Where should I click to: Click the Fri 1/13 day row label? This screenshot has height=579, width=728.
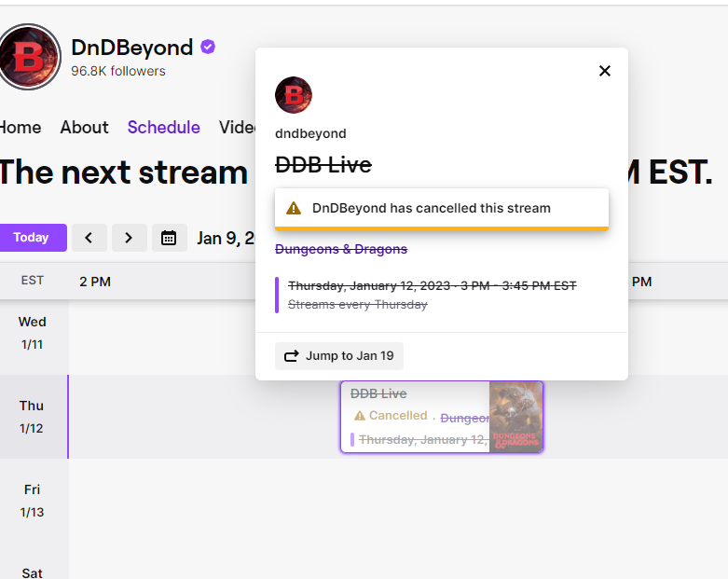(x=32, y=501)
